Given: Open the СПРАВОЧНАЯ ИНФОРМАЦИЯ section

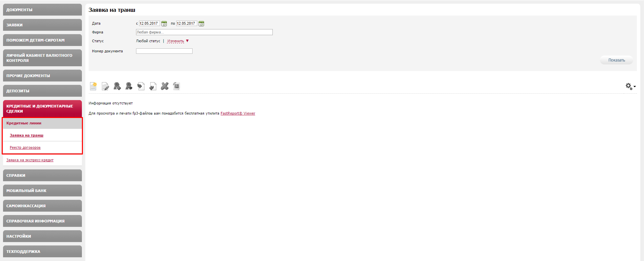Looking at the screenshot, I should click(42, 221).
